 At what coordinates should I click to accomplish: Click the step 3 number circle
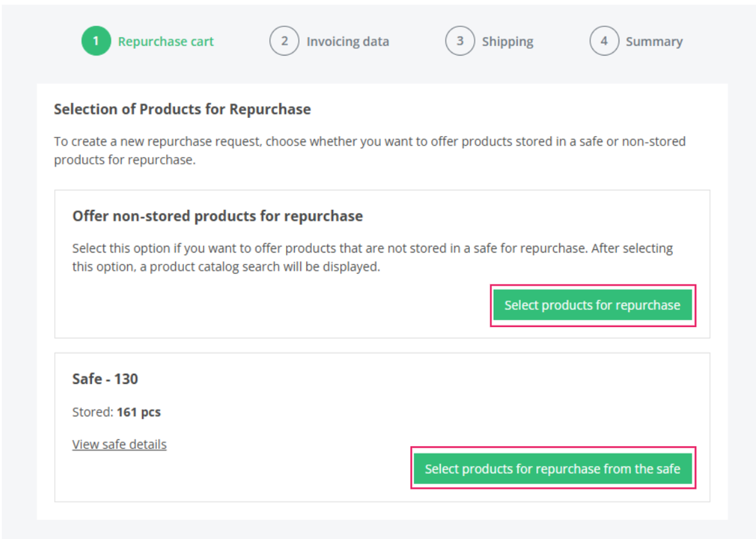pyautogui.click(x=460, y=41)
